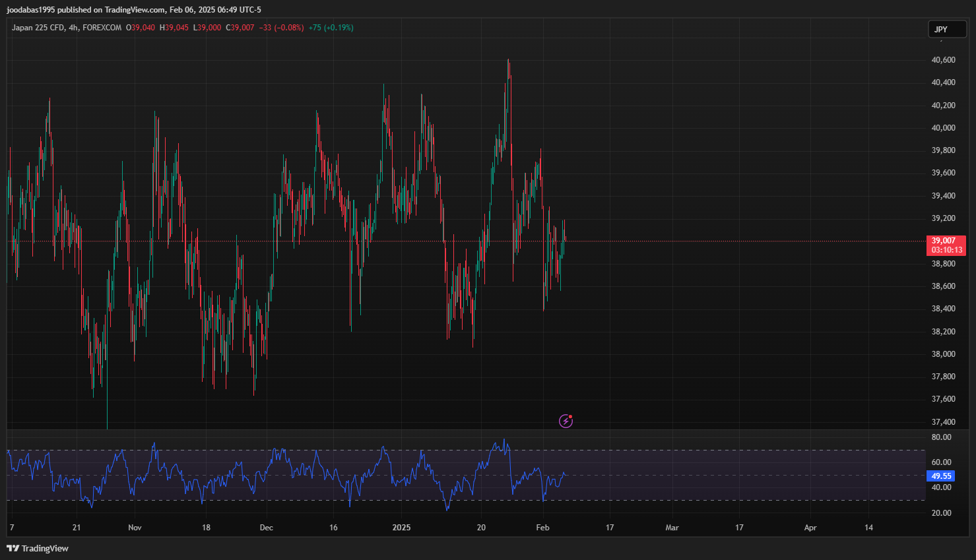The width and height of the screenshot is (976, 560).
Task: Click the Nov label on time axis
Action: point(135,527)
